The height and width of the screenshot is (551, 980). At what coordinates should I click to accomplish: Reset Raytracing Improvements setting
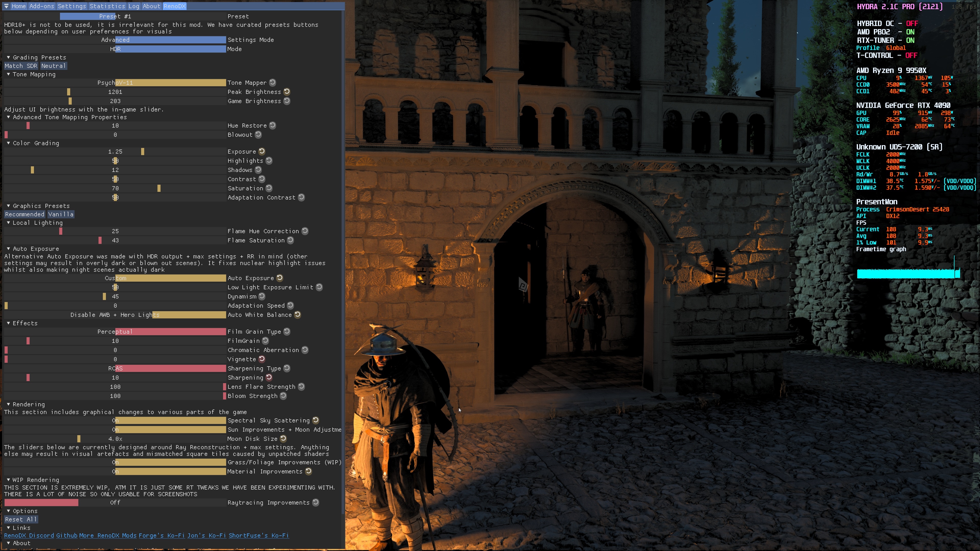tap(315, 502)
